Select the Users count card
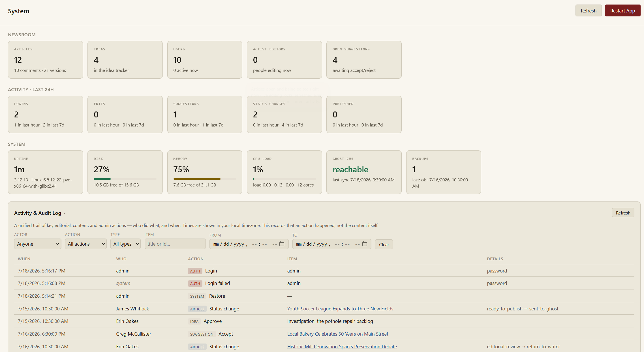Viewport: 644px width, 352px height. (x=205, y=60)
